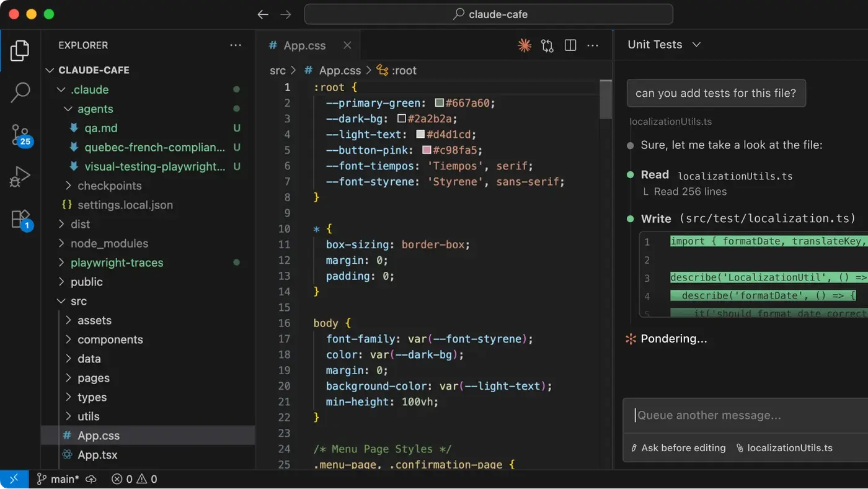Split the editor to the right
The width and height of the screenshot is (868, 489).
(570, 45)
